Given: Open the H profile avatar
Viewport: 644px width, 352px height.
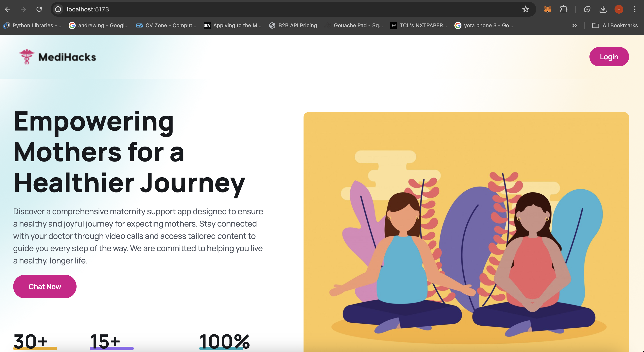Looking at the screenshot, I should point(619,9).
